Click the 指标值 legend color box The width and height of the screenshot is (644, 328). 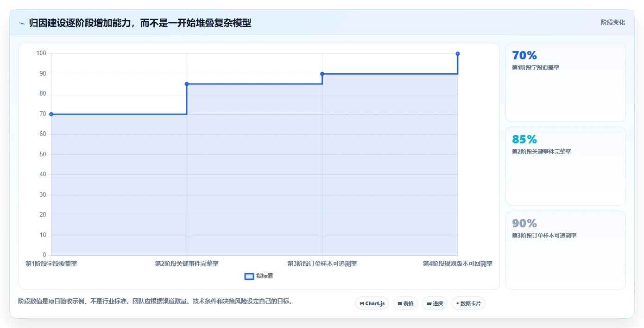249,277
